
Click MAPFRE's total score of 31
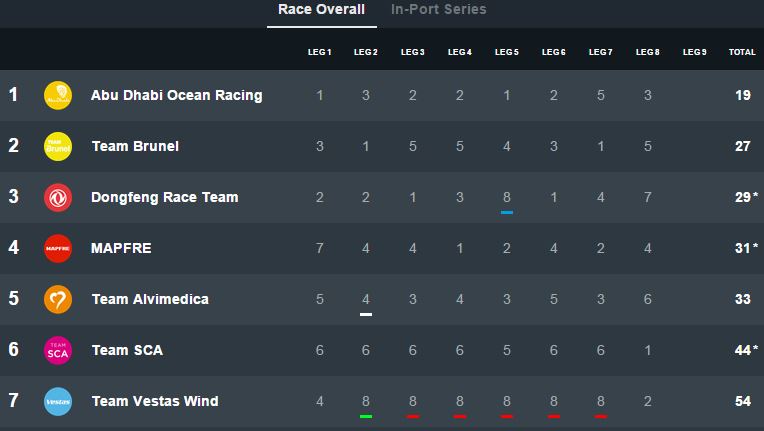click(742, 248)
